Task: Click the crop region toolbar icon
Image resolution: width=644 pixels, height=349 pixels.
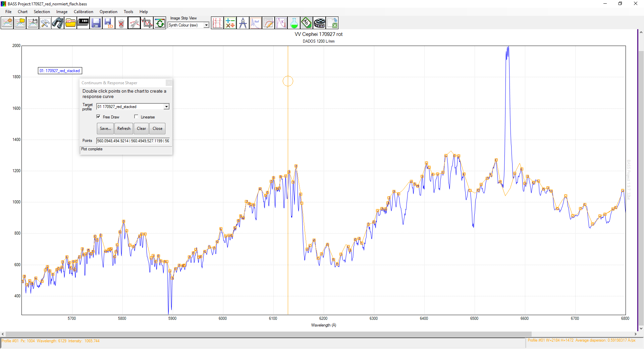Action: [147, 23]
